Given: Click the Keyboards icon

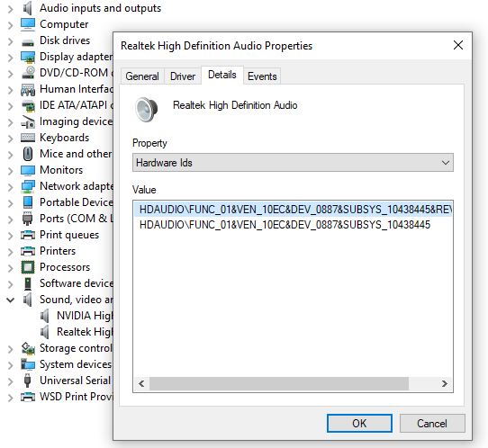Looking at the screenshot, I should (28, 138).
